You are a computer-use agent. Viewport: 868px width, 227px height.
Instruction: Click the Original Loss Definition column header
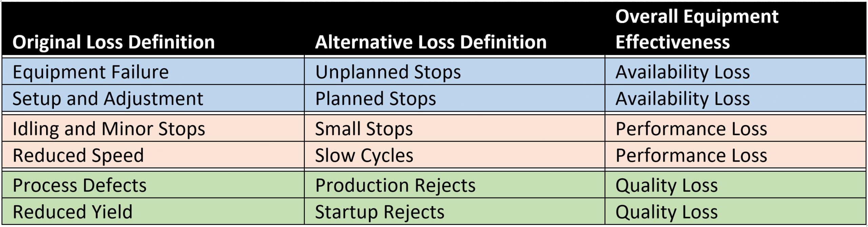coord(114,42)
